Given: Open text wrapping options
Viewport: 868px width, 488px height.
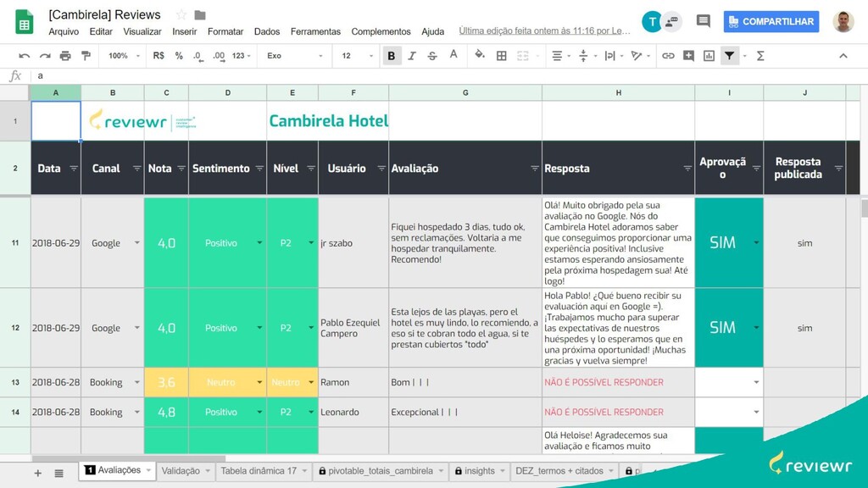Looking at the screenshot, I should [x=609, y=56].
